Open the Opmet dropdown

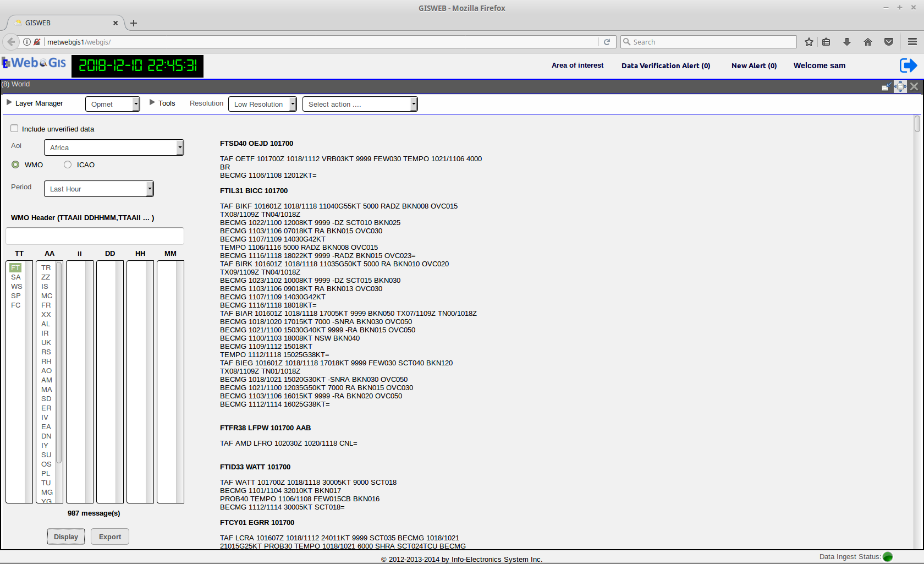(113, 104)
